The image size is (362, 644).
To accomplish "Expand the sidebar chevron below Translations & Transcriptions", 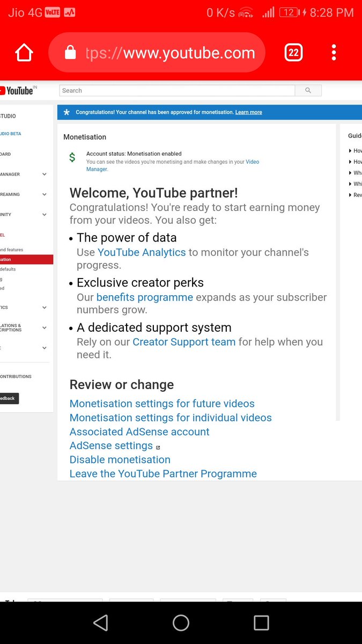I will [45, 348].
